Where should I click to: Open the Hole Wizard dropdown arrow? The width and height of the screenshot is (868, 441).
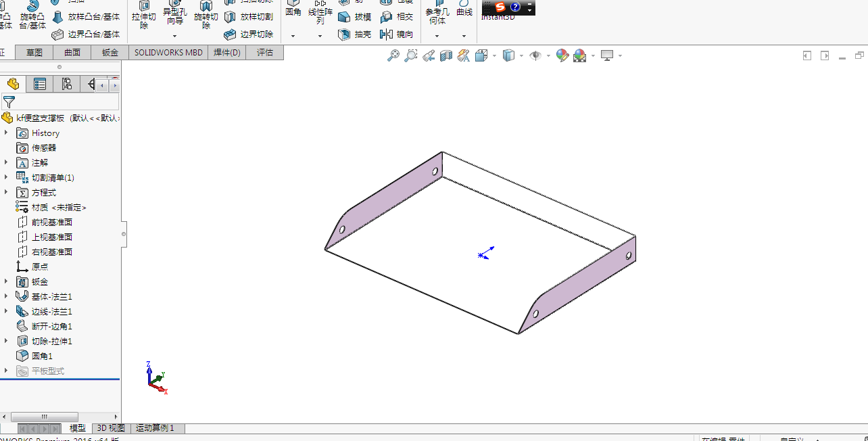click(174, 36)
